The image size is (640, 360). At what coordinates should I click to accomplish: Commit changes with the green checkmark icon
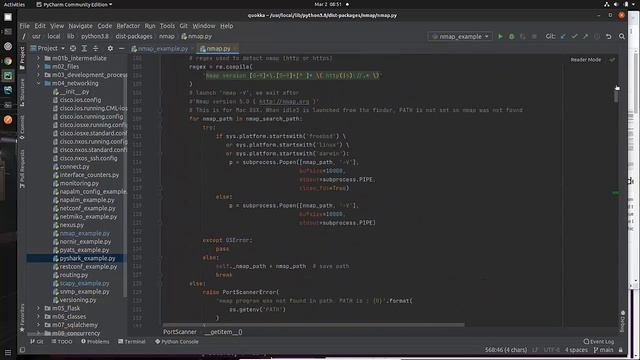pyautogui.click(x=574, y=36)
